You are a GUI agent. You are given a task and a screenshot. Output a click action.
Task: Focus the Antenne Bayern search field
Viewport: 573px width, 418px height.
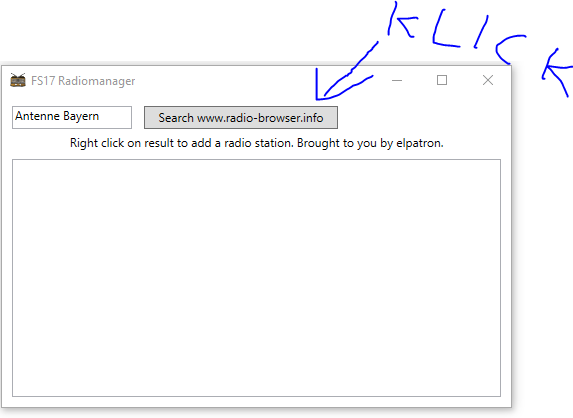point(72,117)
